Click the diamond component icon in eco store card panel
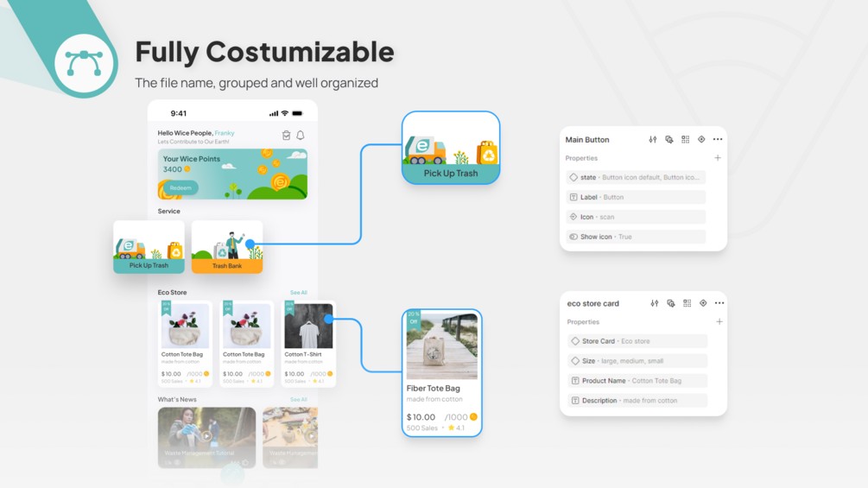Screen dimensions: 868x488 coord(703,303)
